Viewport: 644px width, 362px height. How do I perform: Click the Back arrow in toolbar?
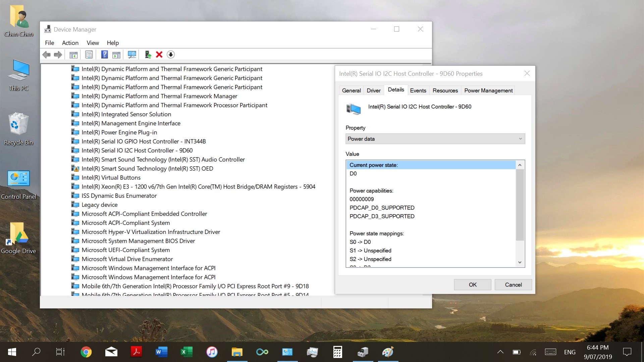tap(47, 55)
